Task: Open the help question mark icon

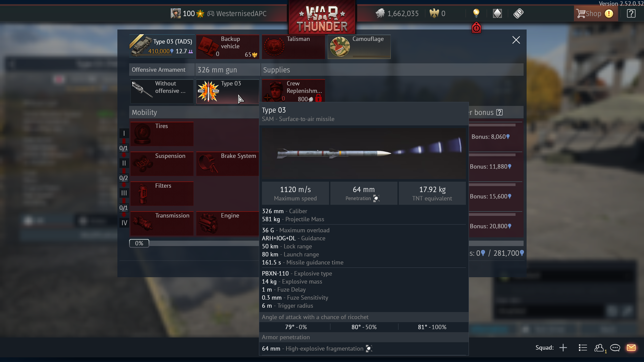Action: point(631,13)
